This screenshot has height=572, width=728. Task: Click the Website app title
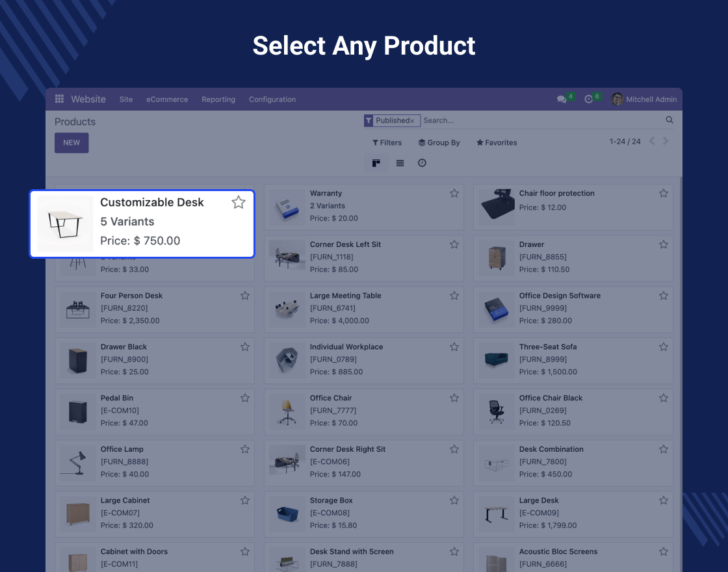click(x=88, y=99)
